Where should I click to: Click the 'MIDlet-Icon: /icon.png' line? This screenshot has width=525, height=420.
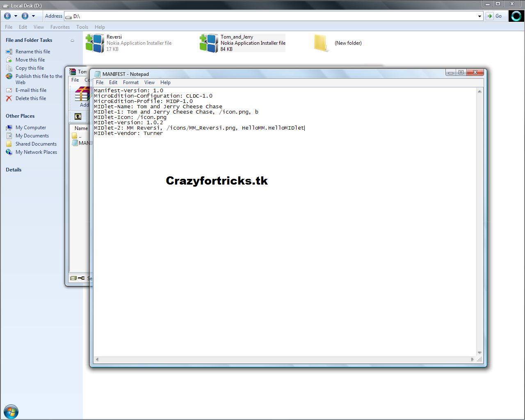pos(130,117)
